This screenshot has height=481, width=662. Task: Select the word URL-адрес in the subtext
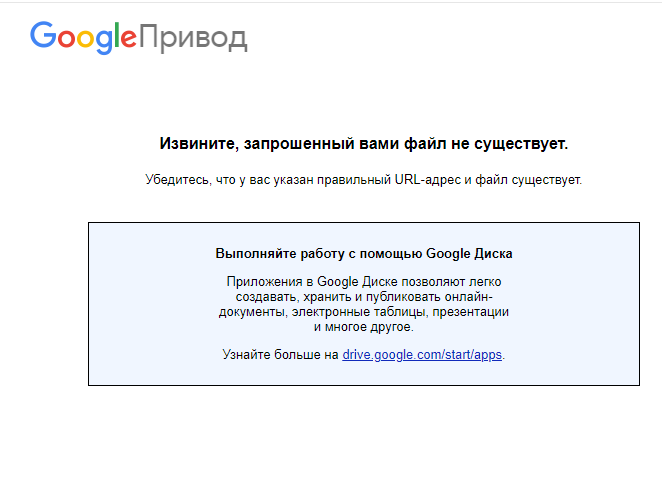click(427, 180)
